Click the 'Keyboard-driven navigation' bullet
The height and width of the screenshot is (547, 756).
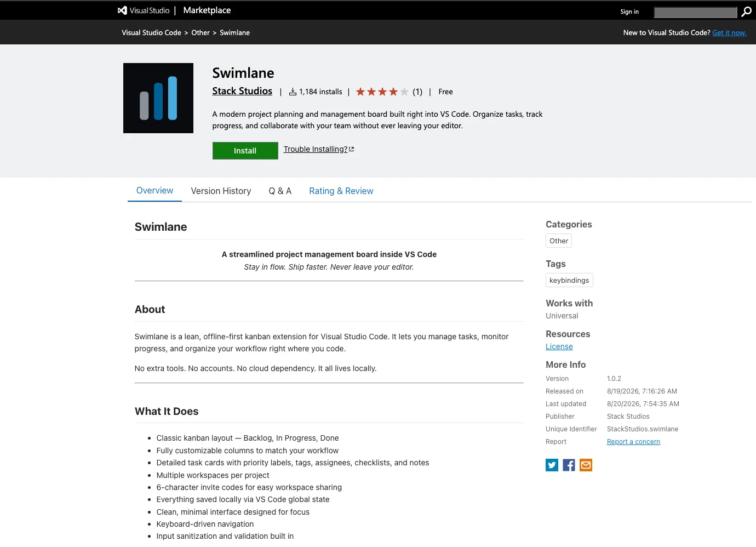pos(205,524)
